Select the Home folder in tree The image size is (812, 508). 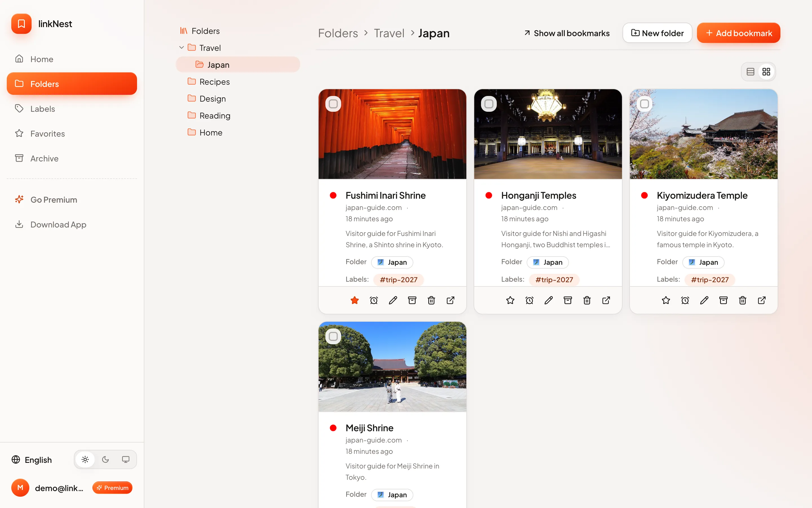pos(238,132)
